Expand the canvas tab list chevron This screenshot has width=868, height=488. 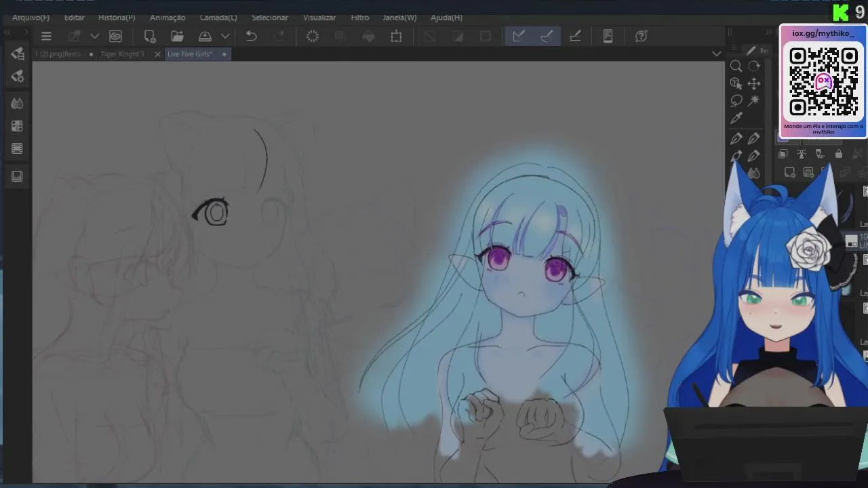pyautogui.click(x=716, y=54)
